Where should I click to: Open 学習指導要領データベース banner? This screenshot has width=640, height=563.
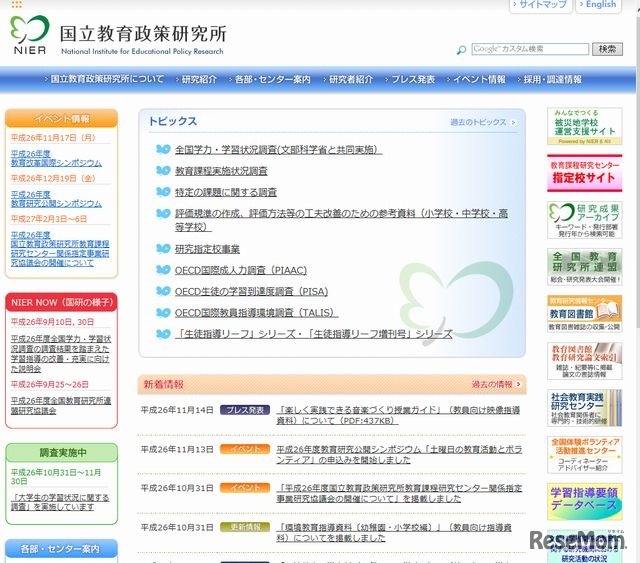(584, 502)
